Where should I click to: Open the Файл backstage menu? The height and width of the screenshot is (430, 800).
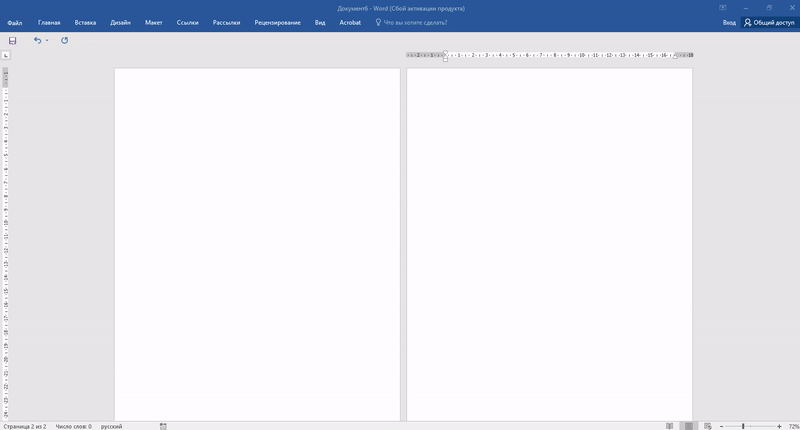pyautogui.click(x=15, y=22)
